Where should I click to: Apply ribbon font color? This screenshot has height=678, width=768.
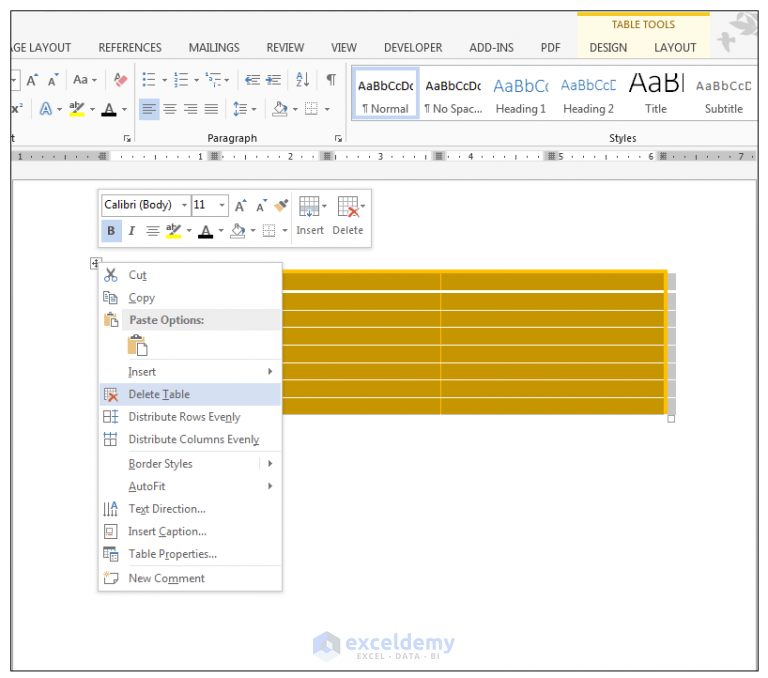(x=109, y=109)
